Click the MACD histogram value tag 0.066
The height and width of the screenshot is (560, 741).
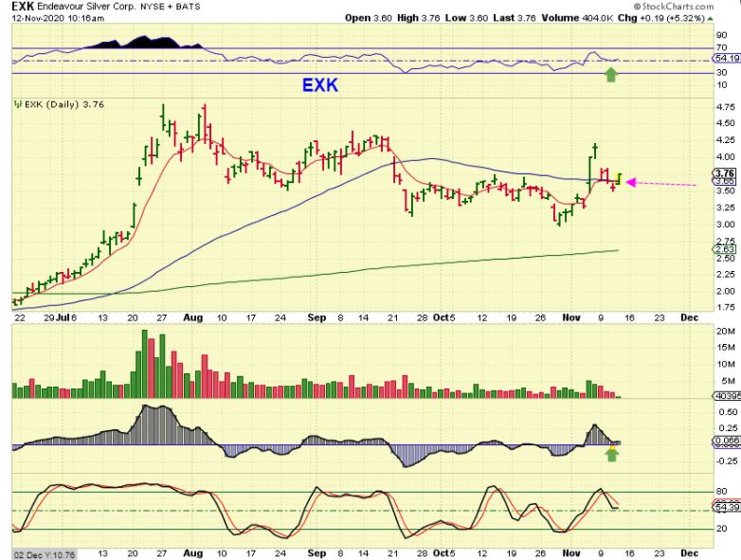tap(726, 442)
